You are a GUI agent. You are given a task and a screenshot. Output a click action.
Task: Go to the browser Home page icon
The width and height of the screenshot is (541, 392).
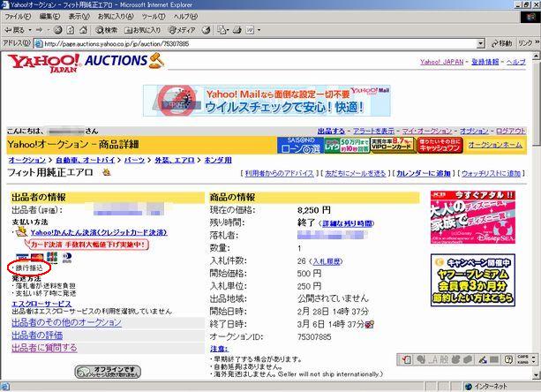point(83,30)
